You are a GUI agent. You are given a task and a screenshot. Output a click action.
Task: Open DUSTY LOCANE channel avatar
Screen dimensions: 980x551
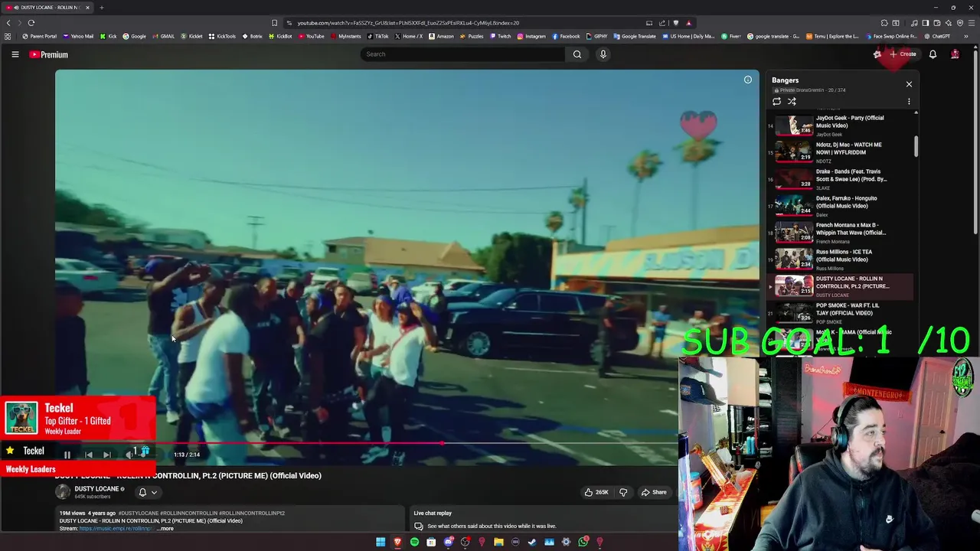[63, 492]
